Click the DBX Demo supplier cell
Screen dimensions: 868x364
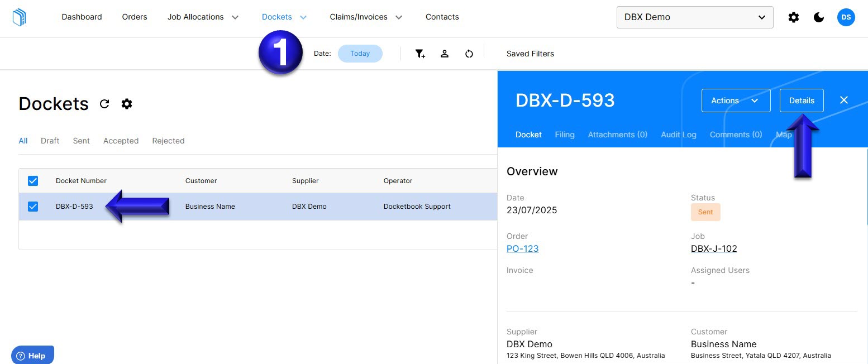309,207
